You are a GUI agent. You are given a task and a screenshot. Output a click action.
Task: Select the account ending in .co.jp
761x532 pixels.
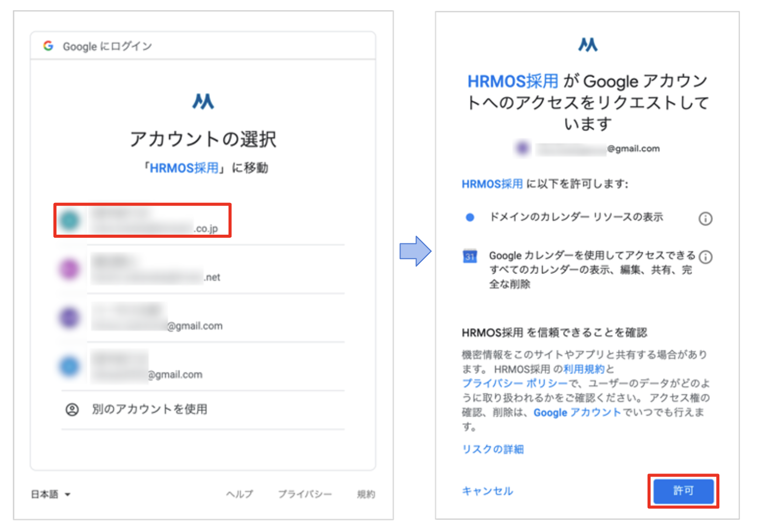tap(143, 220)
